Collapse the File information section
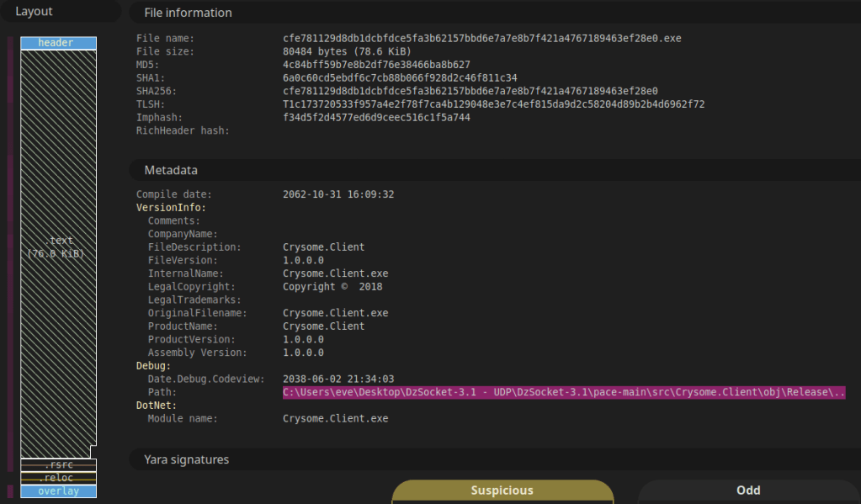This screenshot has height=504, width=861. pos(188,13)
